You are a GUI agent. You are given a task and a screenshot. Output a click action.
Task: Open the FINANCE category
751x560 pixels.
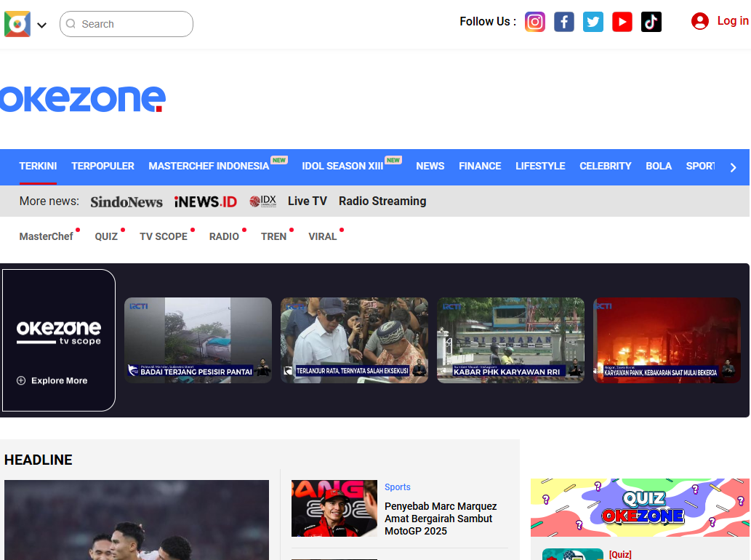click(x=480, y=167)
